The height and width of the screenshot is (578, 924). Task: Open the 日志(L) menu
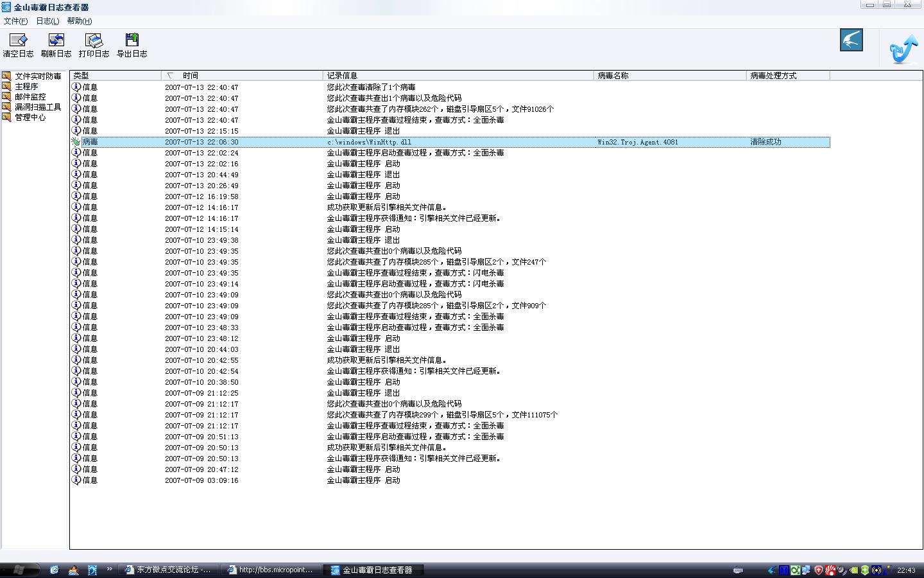[x=47, y=21]
